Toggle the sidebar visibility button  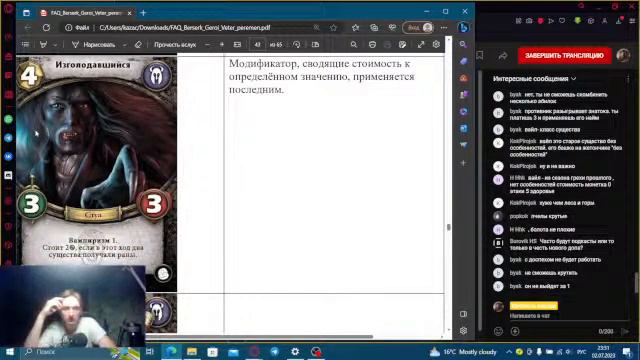point(463,314)
